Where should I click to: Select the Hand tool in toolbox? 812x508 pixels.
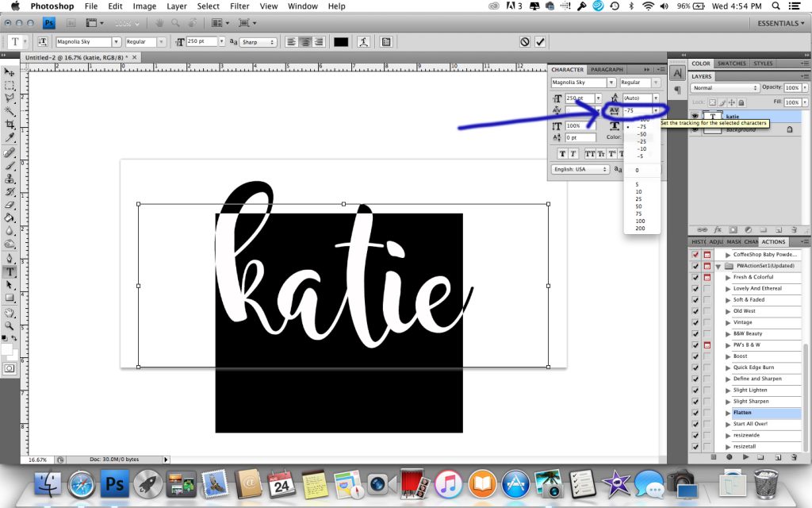10,313
